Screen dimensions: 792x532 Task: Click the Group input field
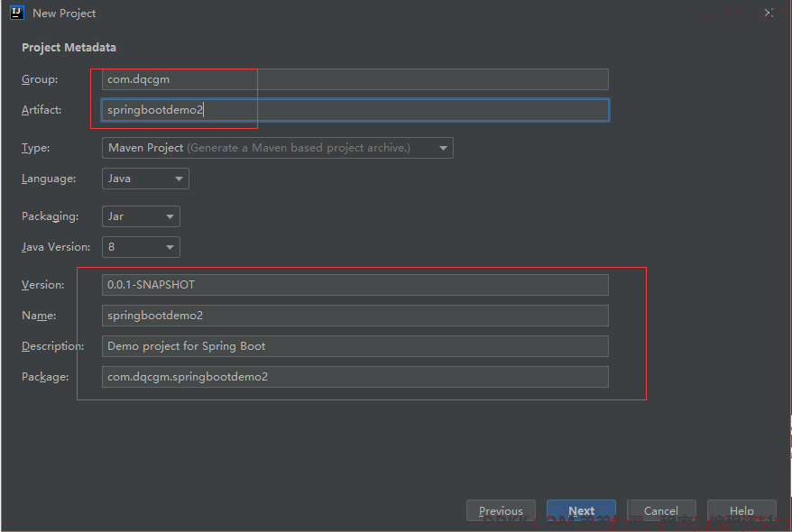(x=355, y=79)
